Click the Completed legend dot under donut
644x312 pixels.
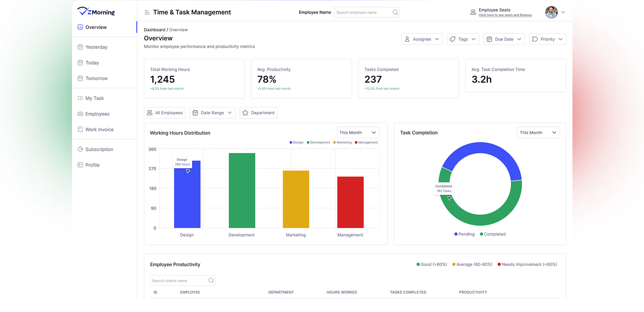(482, 234)
